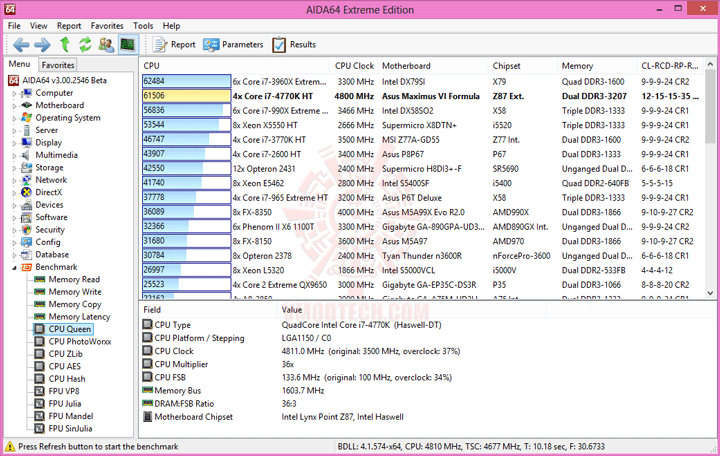Expand the Computer tree node
Screen dimensions: 720x456
(14, 93)
